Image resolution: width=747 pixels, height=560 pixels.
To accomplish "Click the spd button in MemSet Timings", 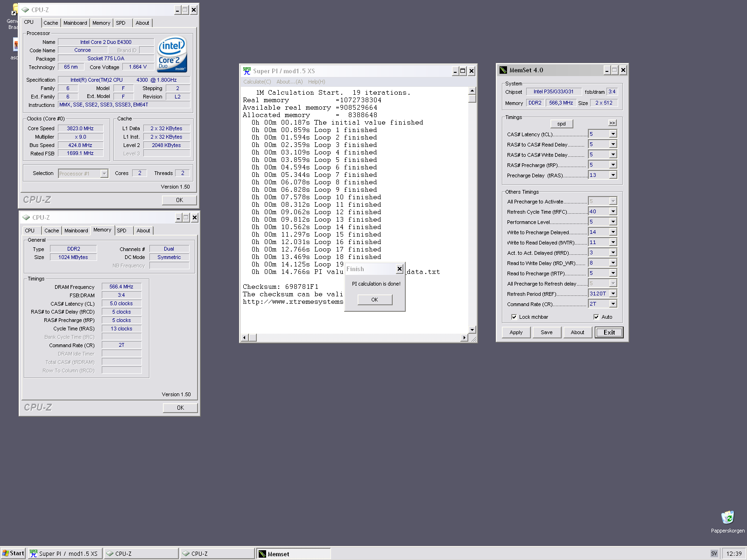I will tap(562, 124).
